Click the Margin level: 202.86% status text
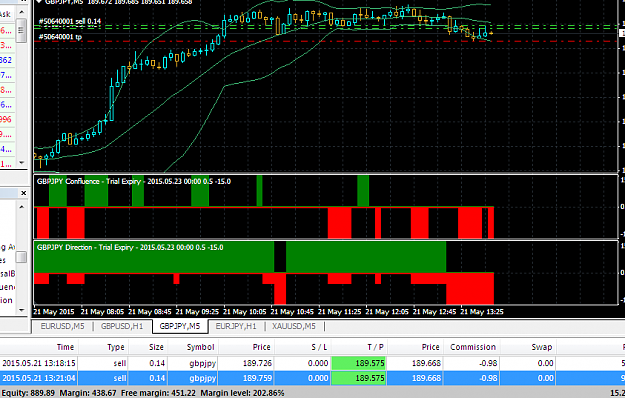The width and height of the screenshot is (625, 398). 242,393
